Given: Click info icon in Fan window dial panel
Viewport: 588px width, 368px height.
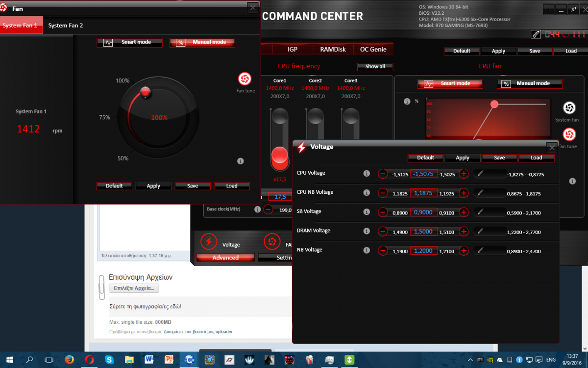Looking at the screenshot, I should coord(240,161).
